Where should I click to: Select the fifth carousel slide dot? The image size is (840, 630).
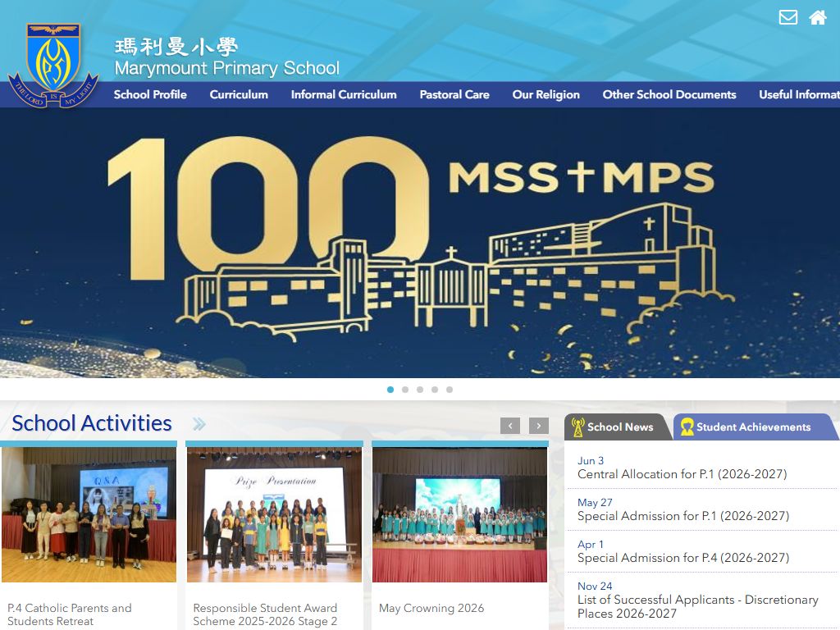(450, 390)
